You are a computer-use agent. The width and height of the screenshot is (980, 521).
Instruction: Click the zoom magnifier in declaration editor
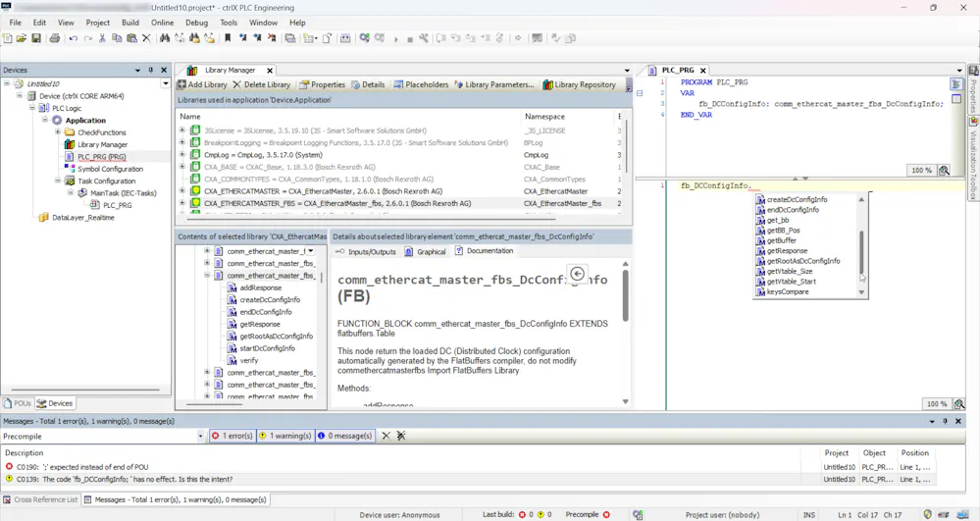pyautogui.click(x=944, y=170)
